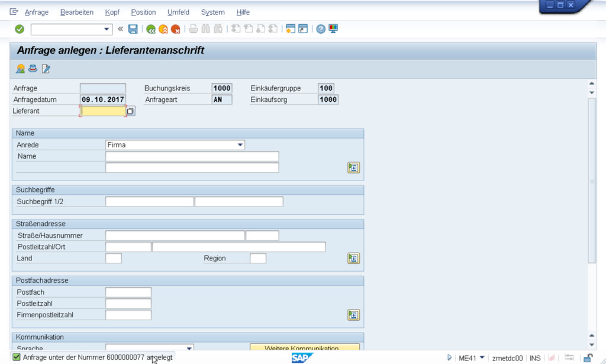Click the Next Page icon
The width and height of the screenshot is (606, 364).
coord(260,29)
